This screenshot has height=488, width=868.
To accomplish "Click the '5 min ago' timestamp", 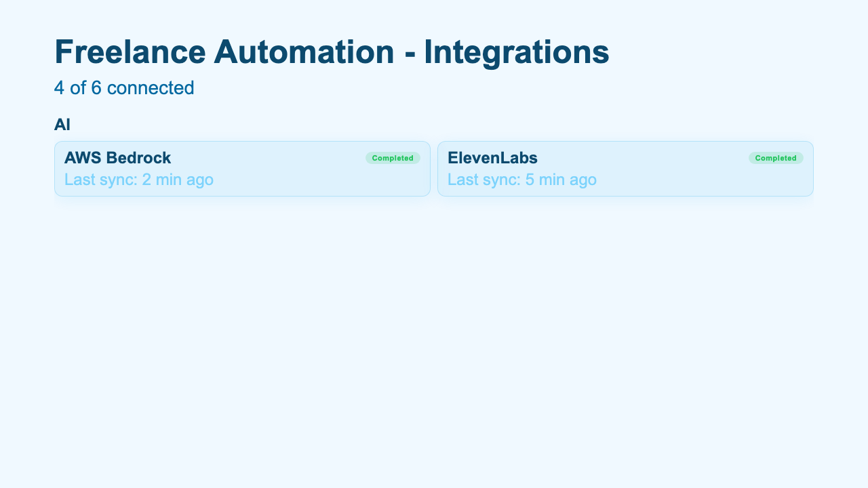I will pos(561,180).
